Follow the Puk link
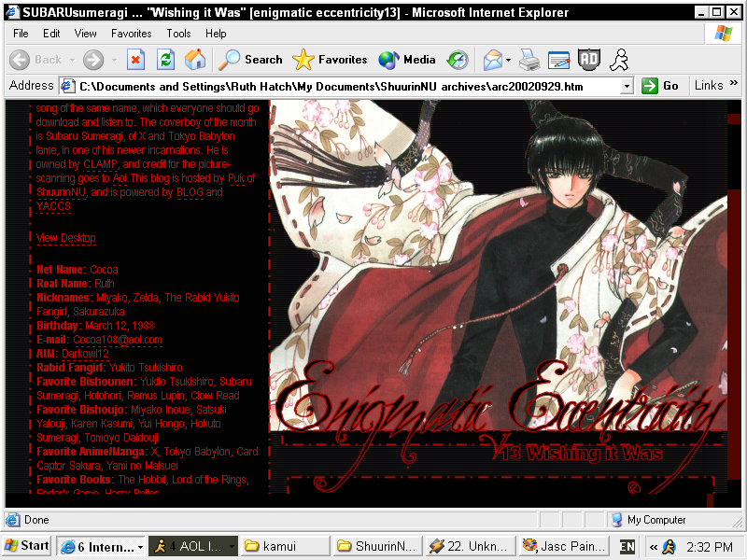The width and height of the screenshot is (747, 560). (x=236, y=178)
